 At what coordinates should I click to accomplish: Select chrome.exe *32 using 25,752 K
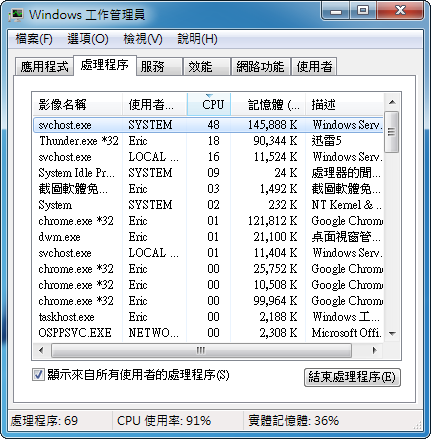click(x=208, y=269)
